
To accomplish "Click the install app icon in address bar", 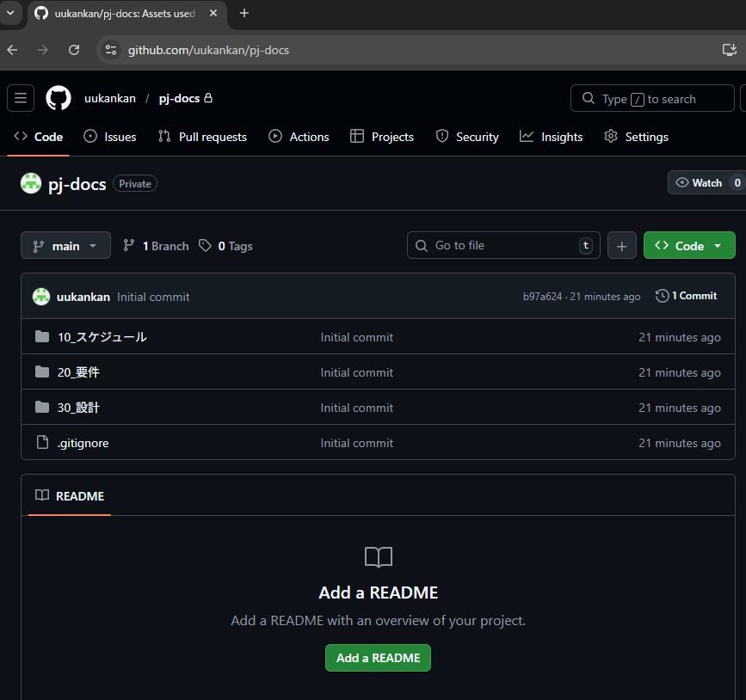I will 729,50.
